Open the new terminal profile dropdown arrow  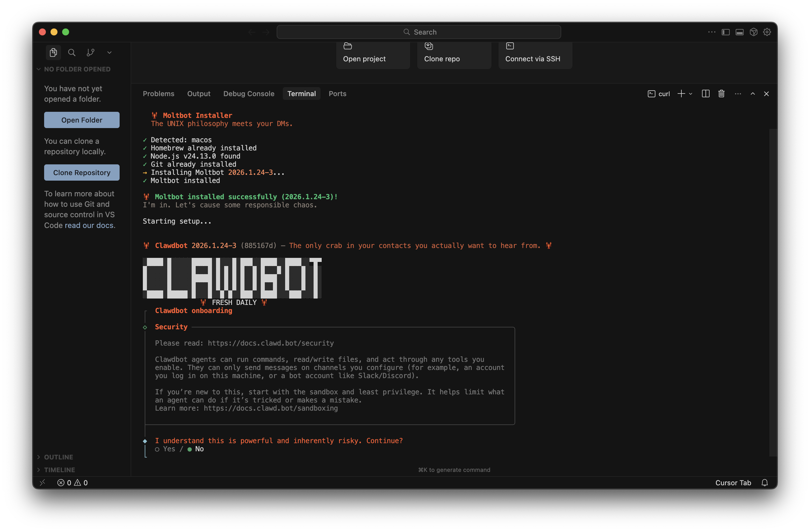click(691, 94)
